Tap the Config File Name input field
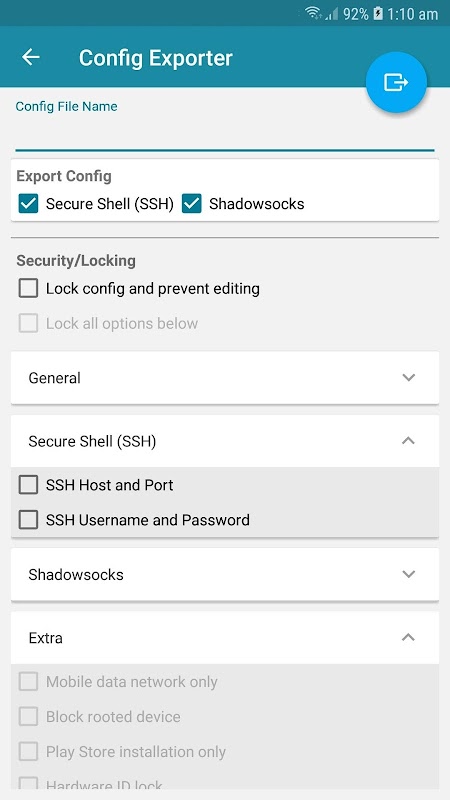This screenshot has height=800, width=450. [224, 134]
